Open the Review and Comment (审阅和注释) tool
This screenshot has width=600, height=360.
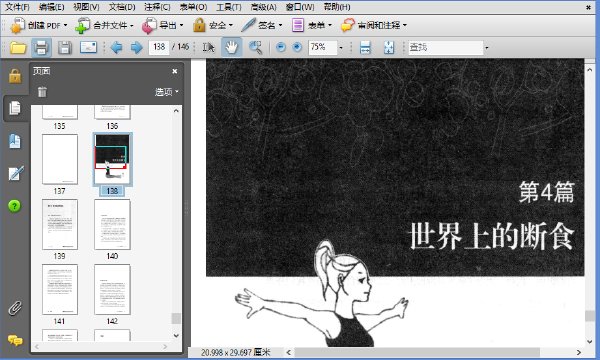coord(373,26)
